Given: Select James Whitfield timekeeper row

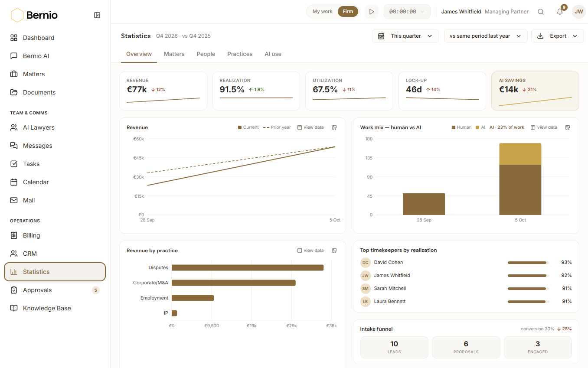Looking at the screenshot, I should (x=466, y=275).
